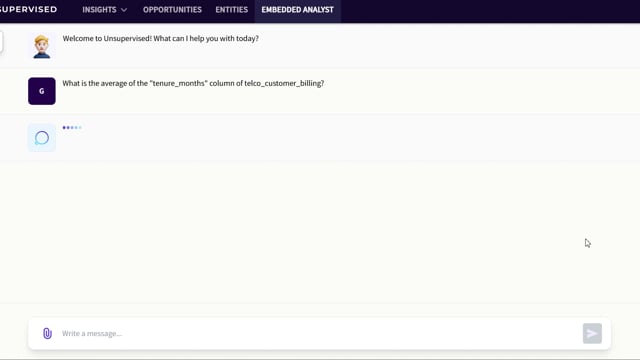Expand the Insights dropdown chevron
This screenshot has height=360, width=640.
click(124, 10)
